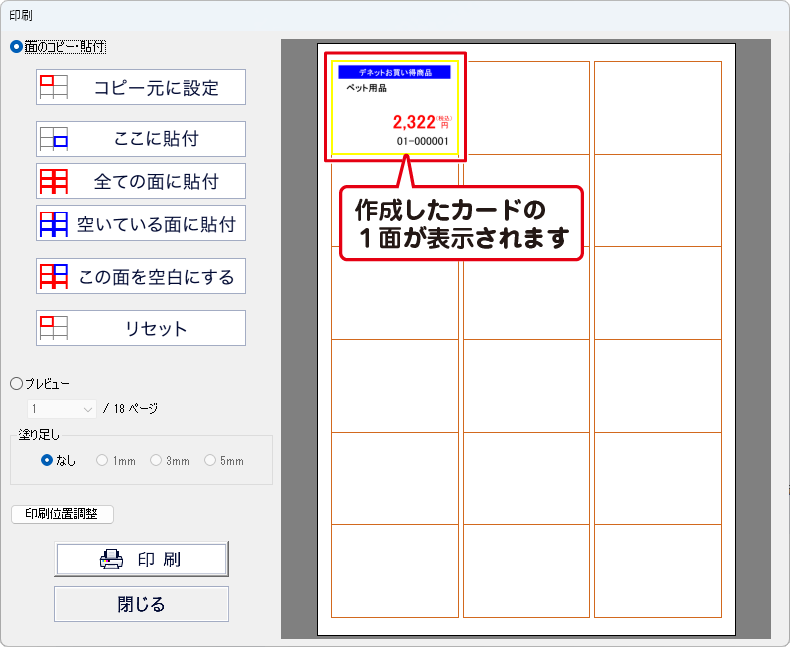790x647 pixels.
Task: Click the grid icon beside コピー元に設定
Action: coord(53,87)
